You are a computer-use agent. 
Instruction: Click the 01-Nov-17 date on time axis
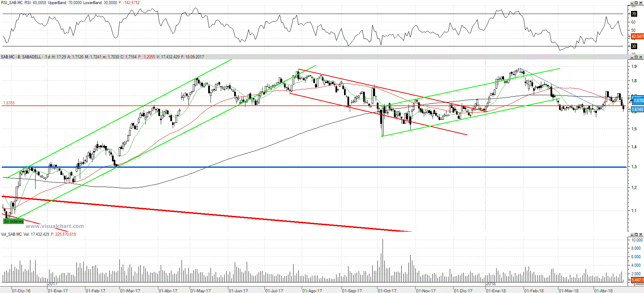pyautogui.click(x=426, y=291)
